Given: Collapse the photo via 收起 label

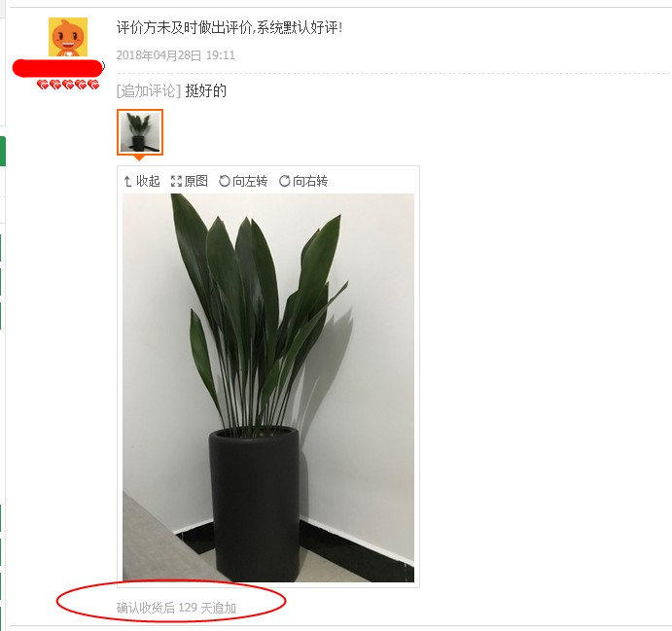Looking at the screenshot, I should coord(148,181).
